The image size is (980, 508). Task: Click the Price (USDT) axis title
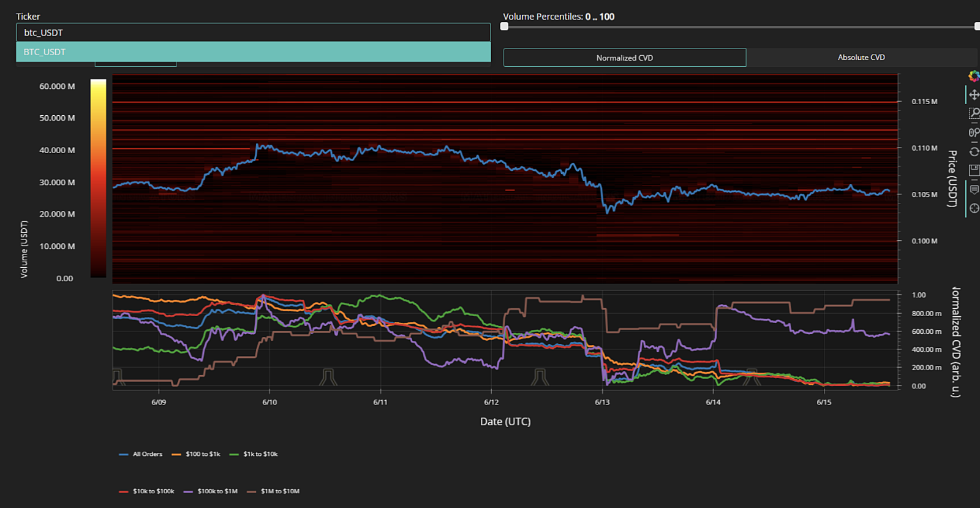pos(952,178)
